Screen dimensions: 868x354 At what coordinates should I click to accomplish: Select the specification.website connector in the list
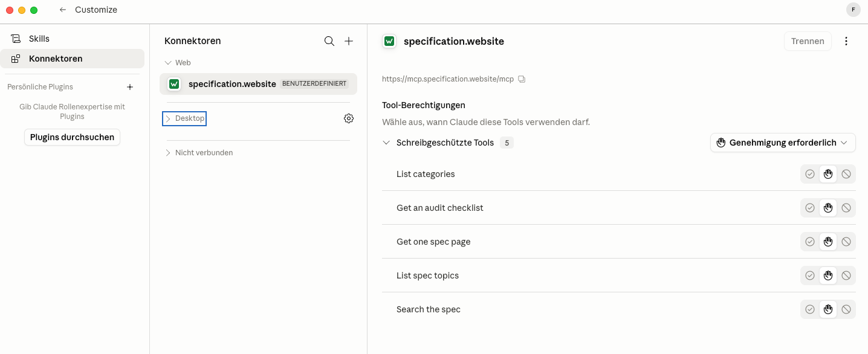tap(258, 84)
